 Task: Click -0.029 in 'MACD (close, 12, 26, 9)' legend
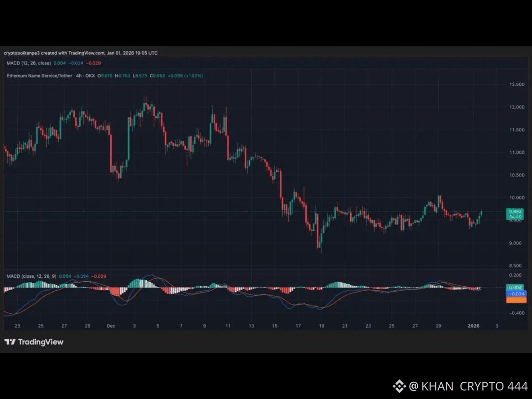[99, 276]
